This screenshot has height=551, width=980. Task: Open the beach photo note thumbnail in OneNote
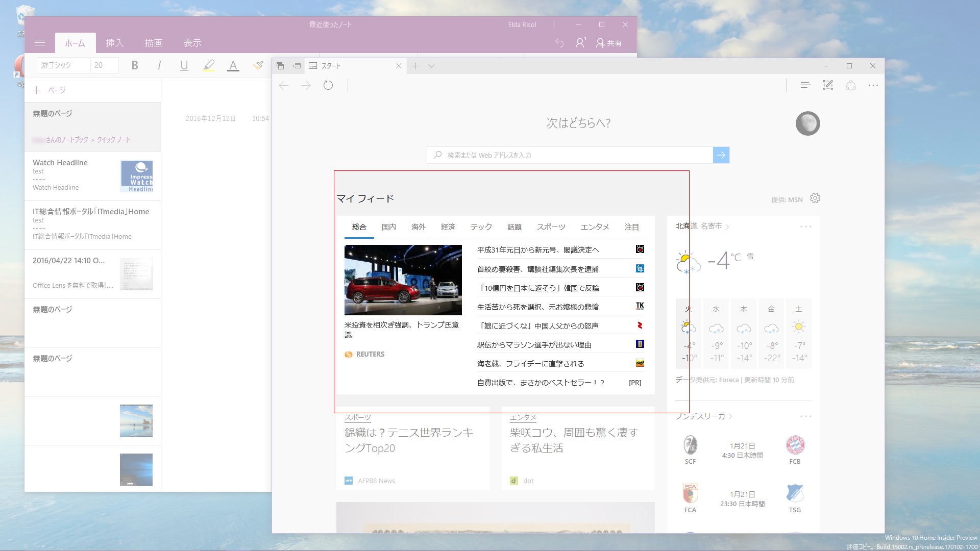[136, 421]
